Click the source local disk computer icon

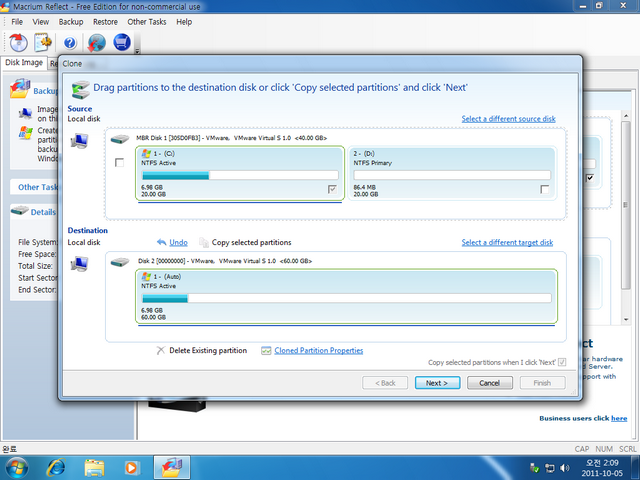coord(79,141)
